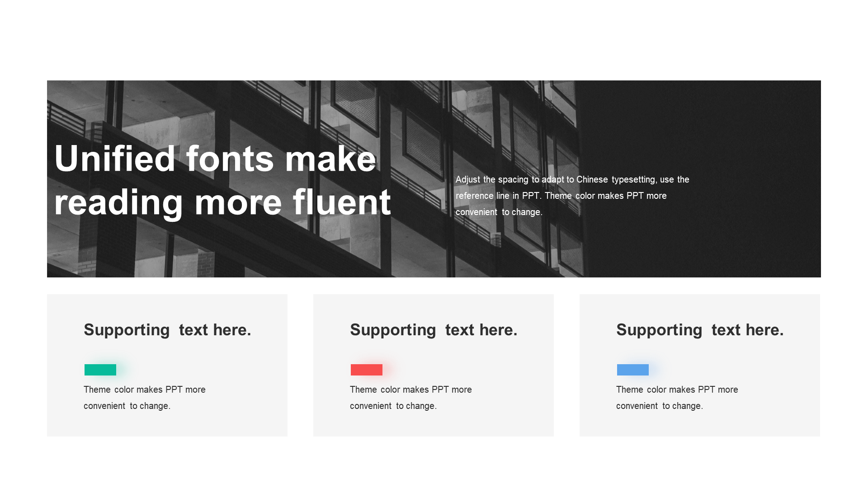Select 'Supporting text here.' heading above the red bar
The height and width of the screenshot is (488, 868).
point(434,330)
